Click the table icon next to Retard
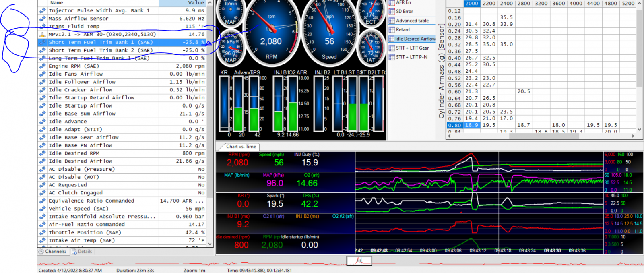The width and height of the screenshot is (644, 273). [392, 30]
